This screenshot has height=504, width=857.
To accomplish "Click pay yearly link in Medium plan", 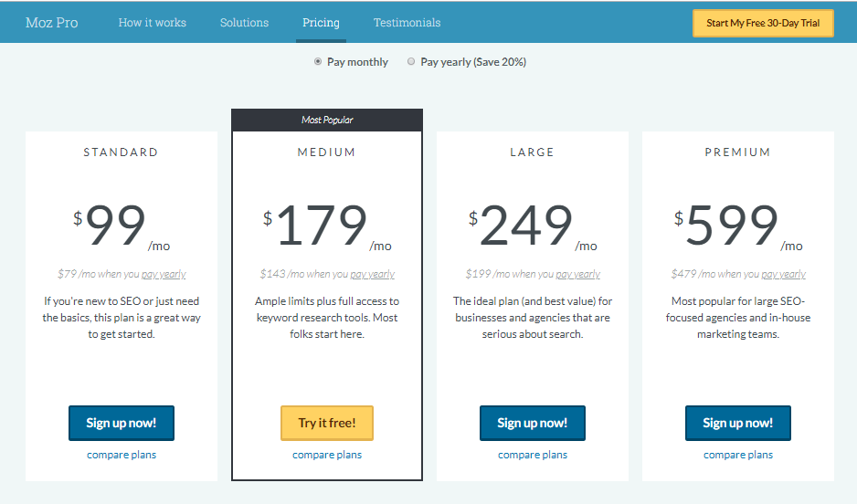I will [372, 274].
